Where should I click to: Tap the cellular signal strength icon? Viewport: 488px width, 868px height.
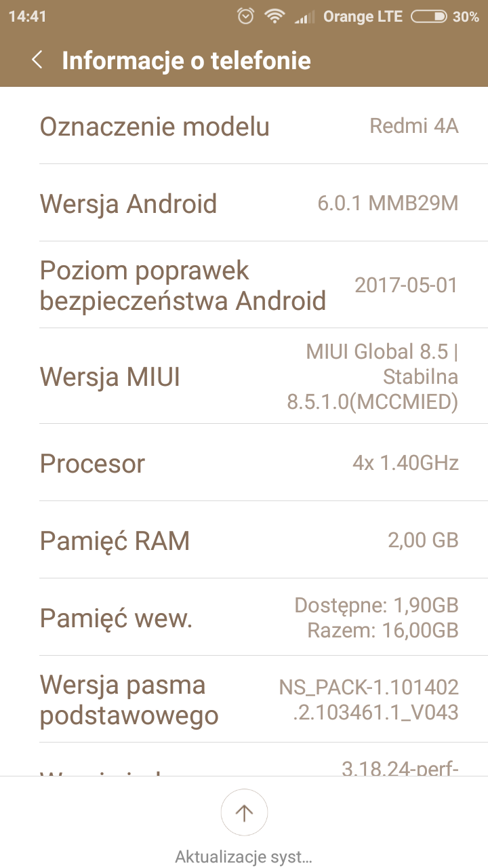[x=304, y=16]
